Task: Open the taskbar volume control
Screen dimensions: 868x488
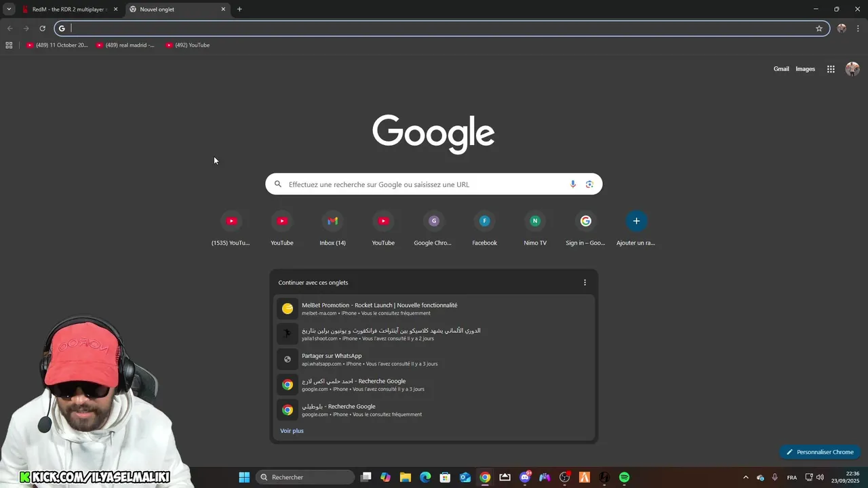Action: click(x=820, y=477)
